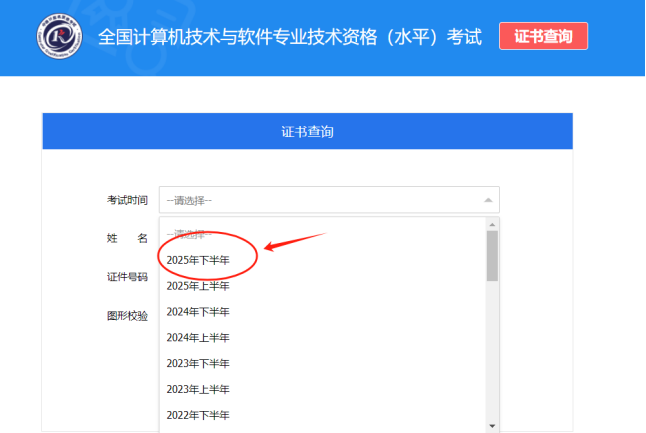This screenshot has height=433, width=646.
Task: Select the --请选择-- placeholder option in list
Action: [322, 234]
